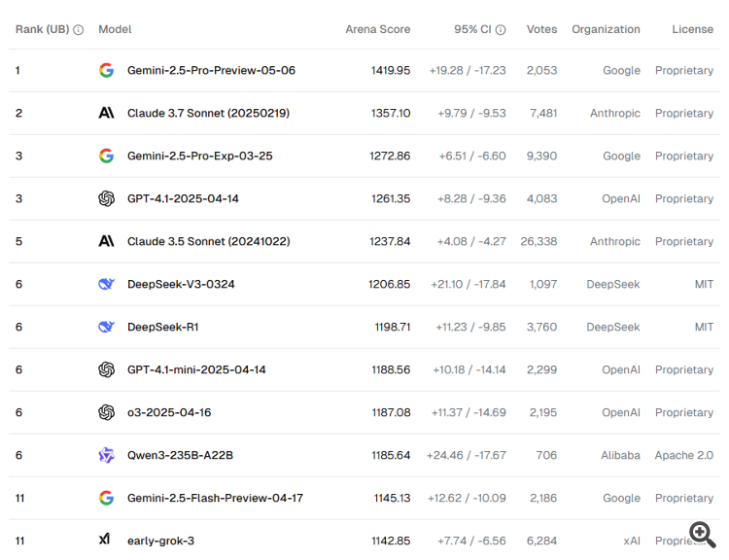Click the License column header
Screen dimensions: 729x560
coord(692,30)
